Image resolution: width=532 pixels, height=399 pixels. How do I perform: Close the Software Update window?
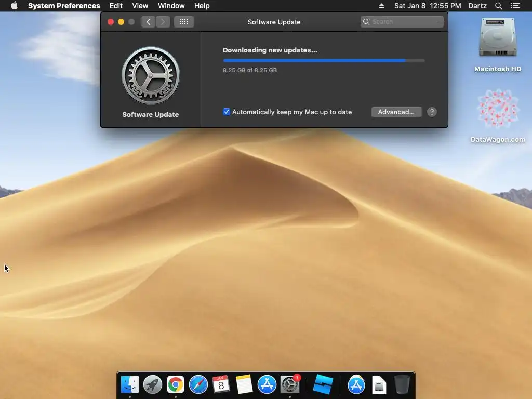point(111,22)
